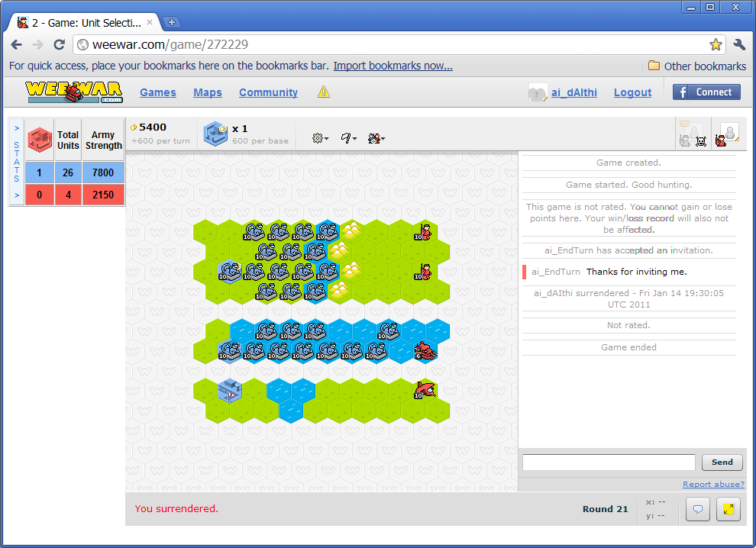Select the blue army strength value 7800
Image resolution: width=756 pixels, height=548 pixels.
point(103,172)
